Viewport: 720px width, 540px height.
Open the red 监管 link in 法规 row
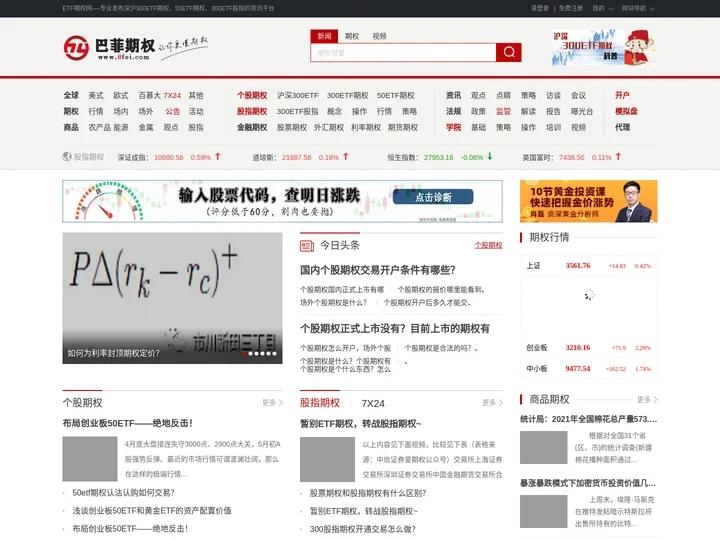coord(503,111)
